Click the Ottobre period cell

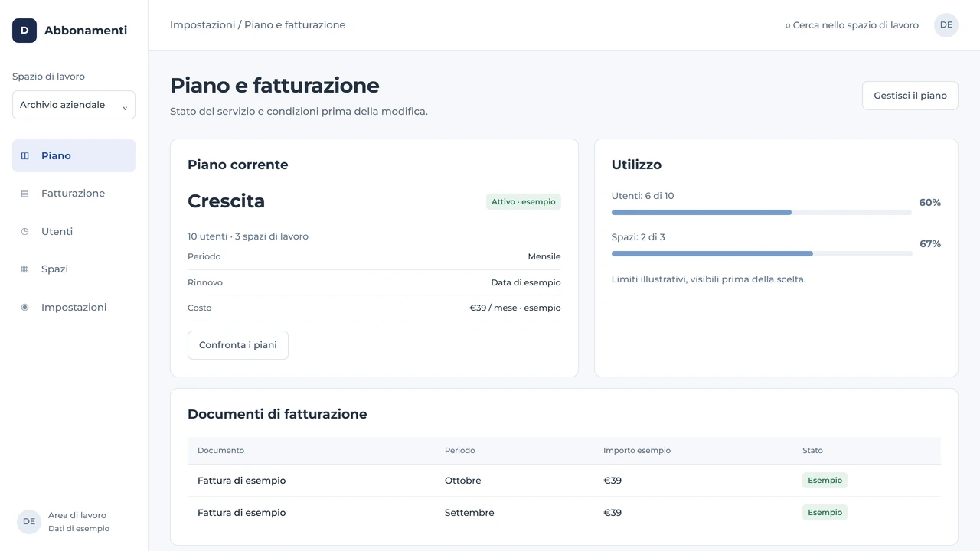point(463,481)
